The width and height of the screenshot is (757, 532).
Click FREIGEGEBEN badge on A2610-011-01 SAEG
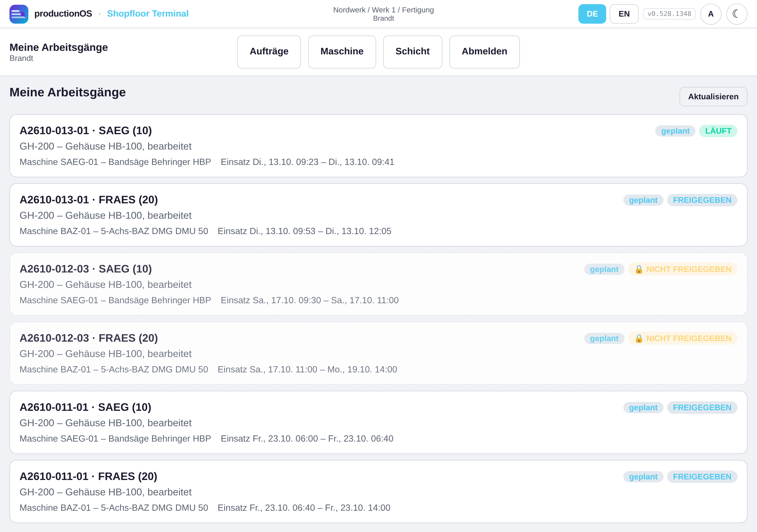tap(702, 408)
